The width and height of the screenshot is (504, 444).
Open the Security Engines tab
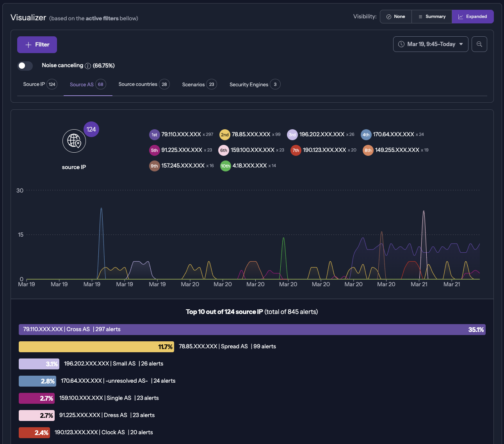pos(255,84)
